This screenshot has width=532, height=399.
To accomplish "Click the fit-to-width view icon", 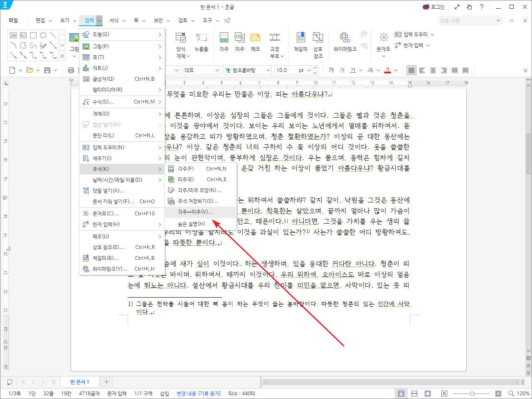I will 414,394.
